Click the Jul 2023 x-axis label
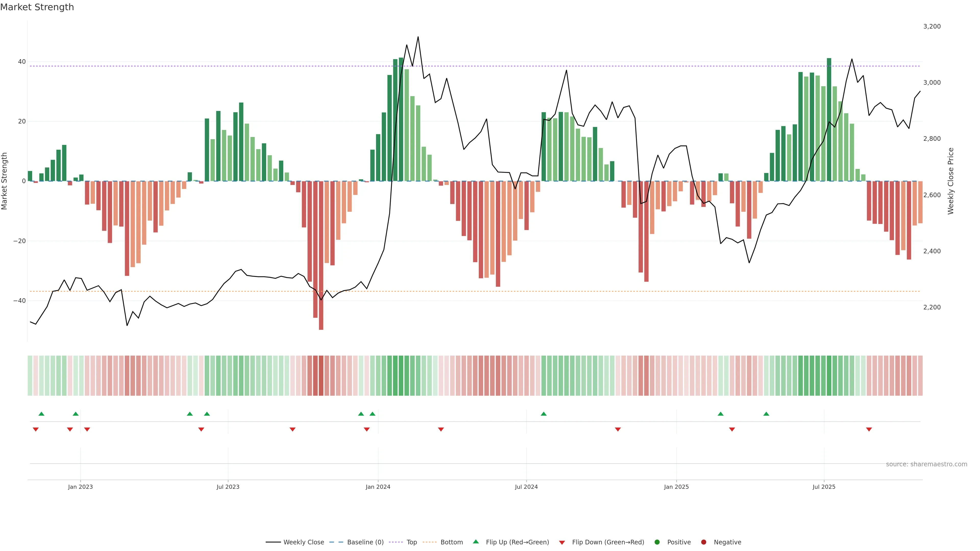This screenshot has height=551, width=980. point(228,487)
